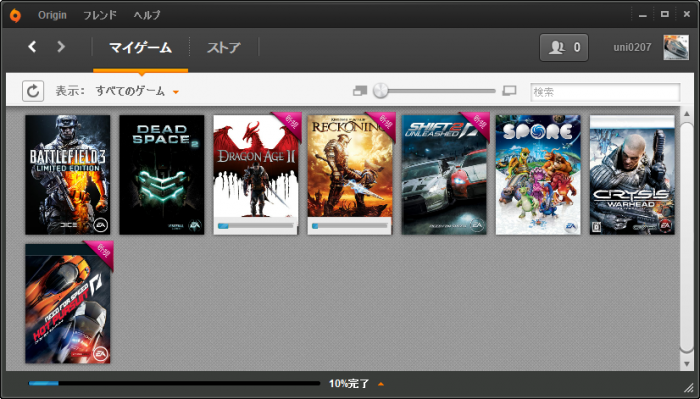Click the small tiles view icon
Image resolution: width=700 pixels, height=399 pixels.
click(360, 91)
